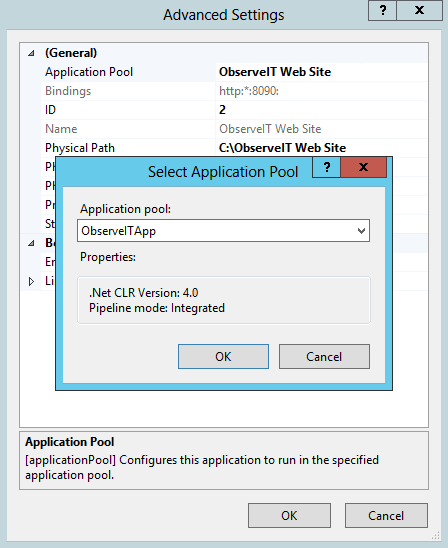The image size is (448, 548).
Task: Cancel the Select Application Pool dialog
Action: [x=324, y=356]
